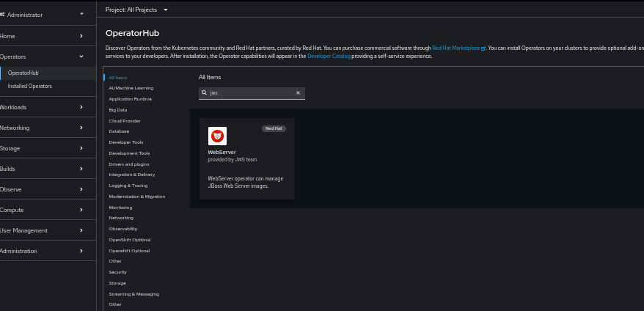Click the 'provided by JWS team' text
Image resolution: width=644 pixels, height=311 pixels.
point(233,159)
